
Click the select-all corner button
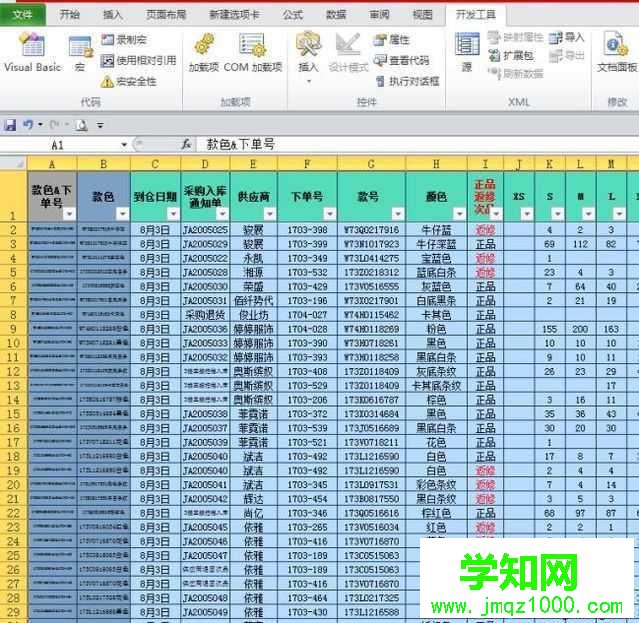click(14, 163)
